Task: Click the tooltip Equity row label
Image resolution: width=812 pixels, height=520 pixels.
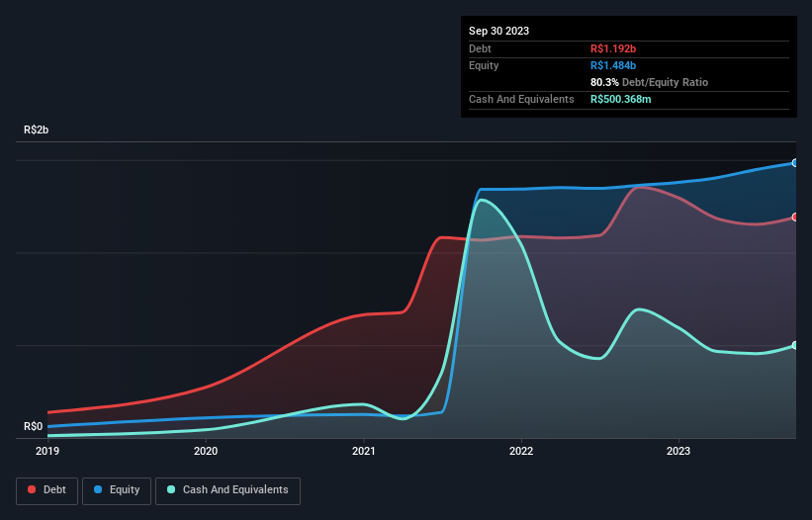Action: [484, 65]
